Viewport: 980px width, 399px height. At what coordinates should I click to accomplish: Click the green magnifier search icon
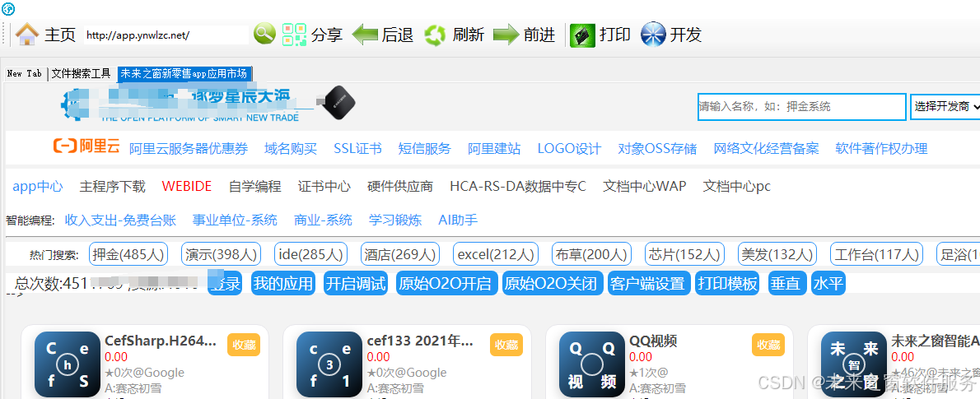[264, 34]
